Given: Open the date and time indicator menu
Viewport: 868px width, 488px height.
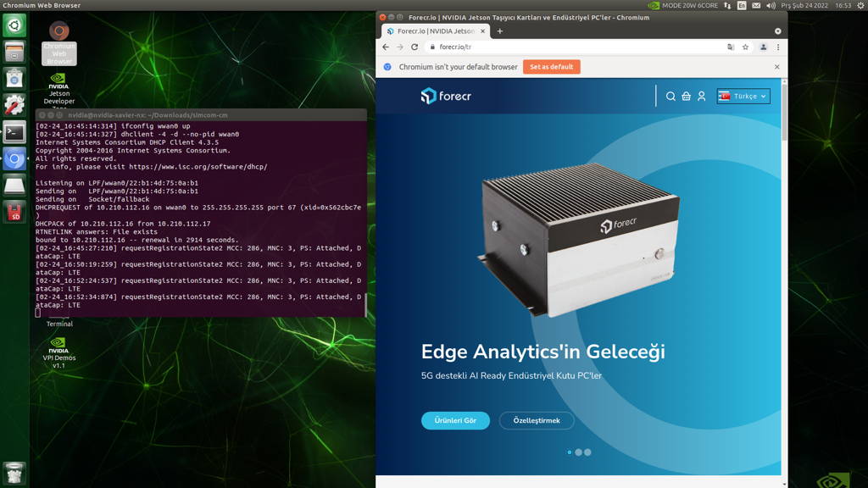Looking at the screenshot, I should pos(816,5).
